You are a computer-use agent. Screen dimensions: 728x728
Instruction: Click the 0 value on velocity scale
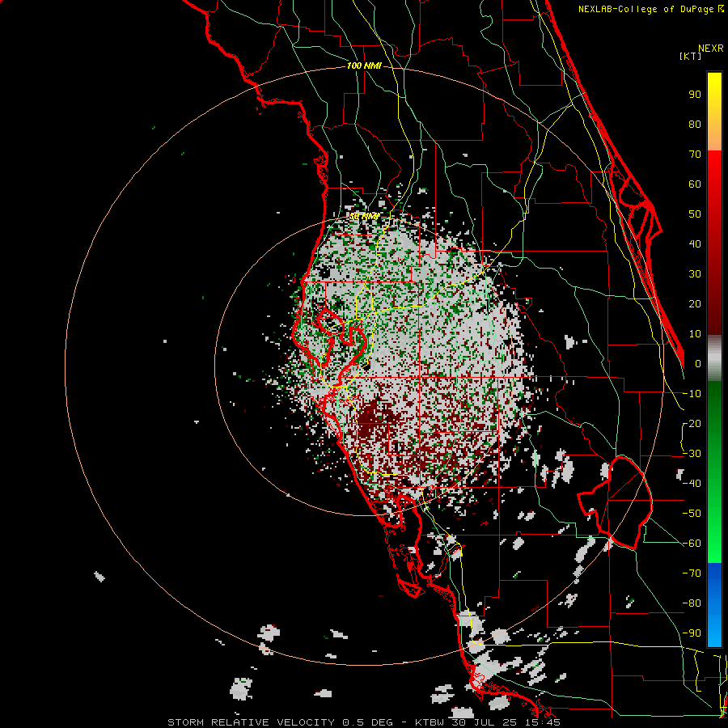698,363
